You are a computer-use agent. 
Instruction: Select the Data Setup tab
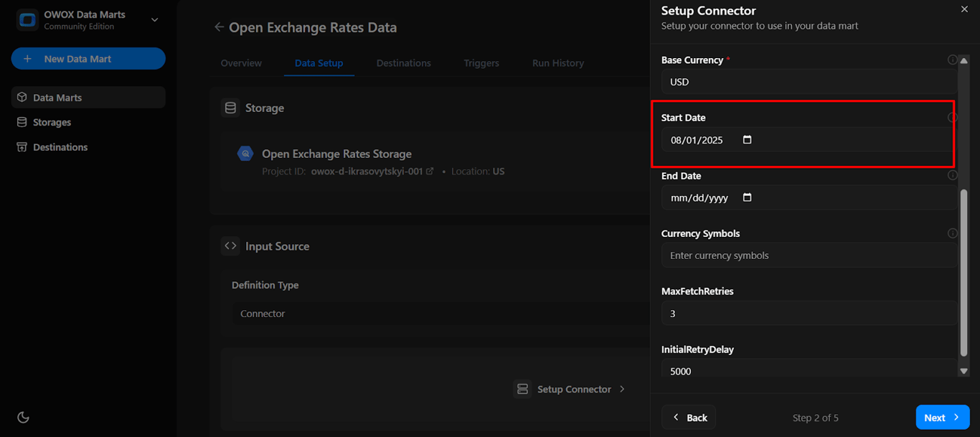(319, 63)
